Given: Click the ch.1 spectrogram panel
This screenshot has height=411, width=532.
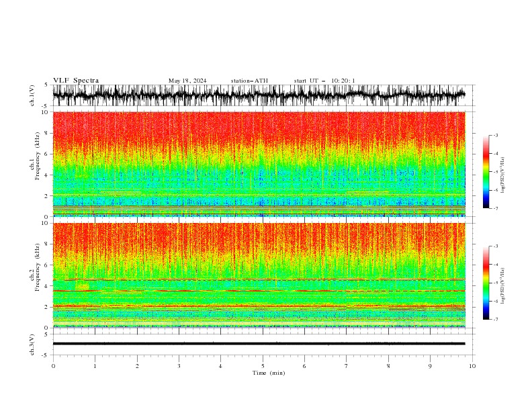Looking at the screenshot, I should click(259, 164).
